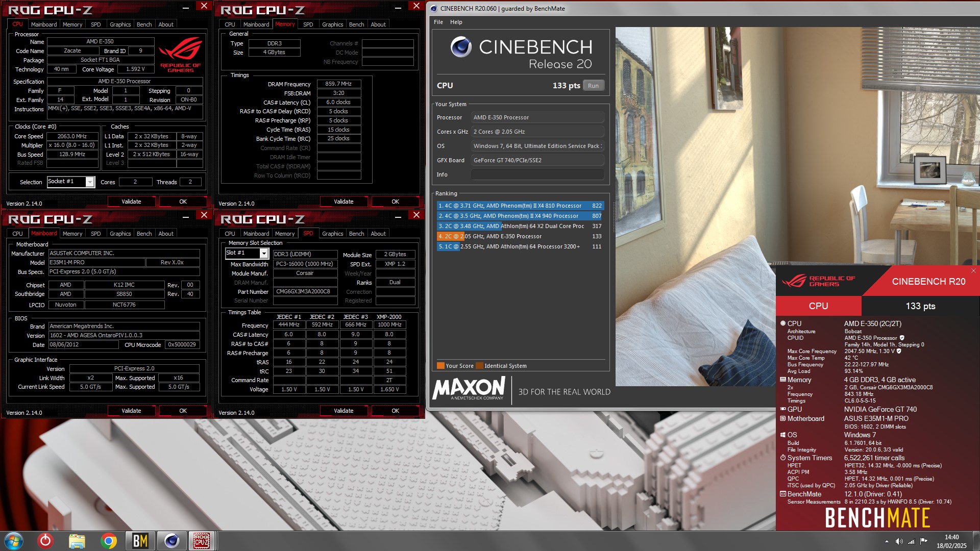Click the CPU header in BenchMate overlay

818,306
